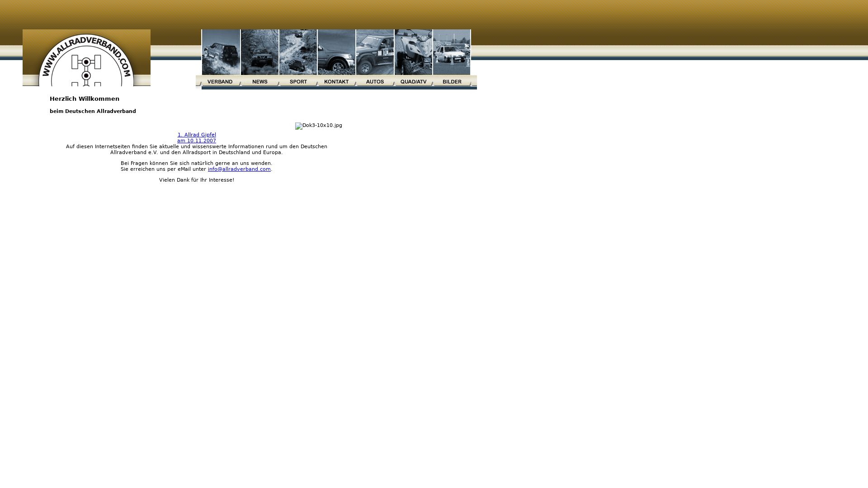
Task: Click the rally jeep thumbnail above AUTOS
Action: pyautogui.click(x=375, y=52)
